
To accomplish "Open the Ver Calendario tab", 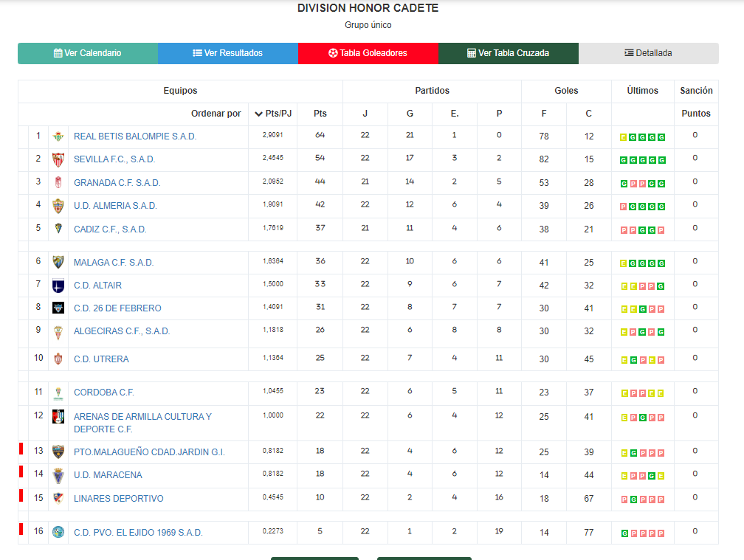I will point(88,53).
